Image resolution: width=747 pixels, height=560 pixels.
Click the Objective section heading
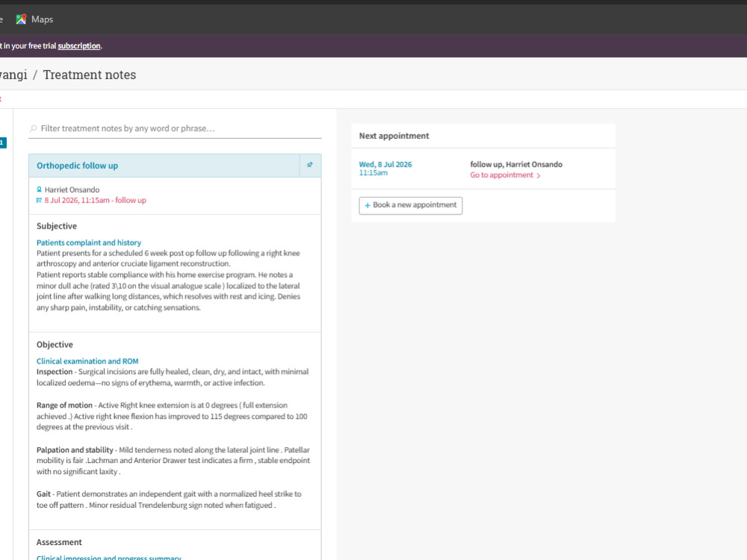click(x=55, y=345)
